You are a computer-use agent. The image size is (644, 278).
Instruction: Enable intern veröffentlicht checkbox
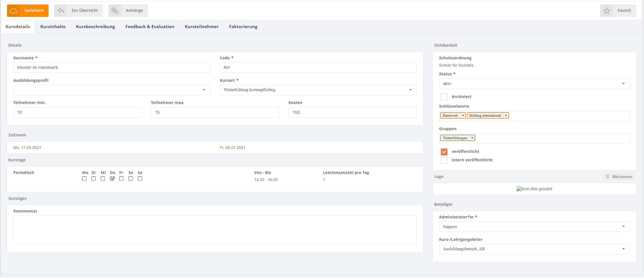444,160
